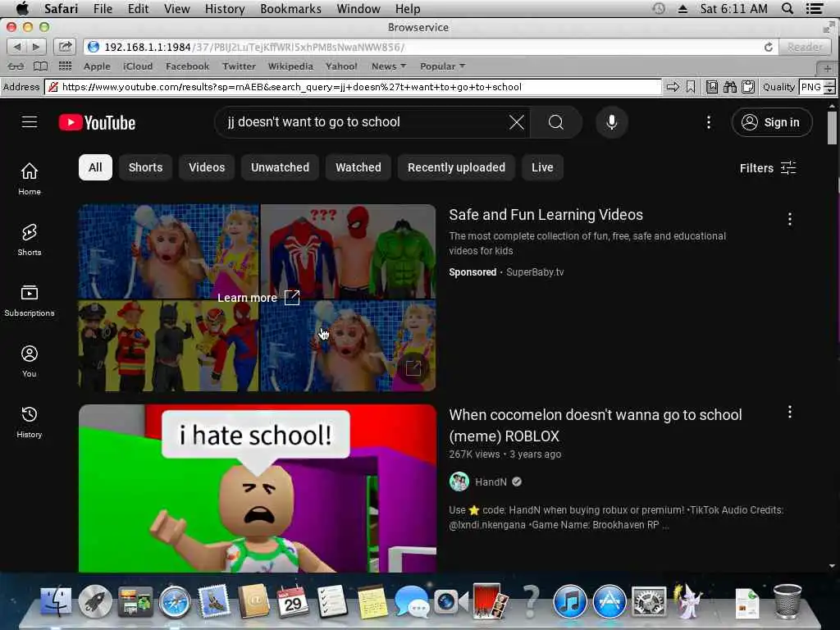Open Subscriptions in the sidebar
Viewport: 840px width, 630px height.
pyautogui.click(x=30, y=300)
